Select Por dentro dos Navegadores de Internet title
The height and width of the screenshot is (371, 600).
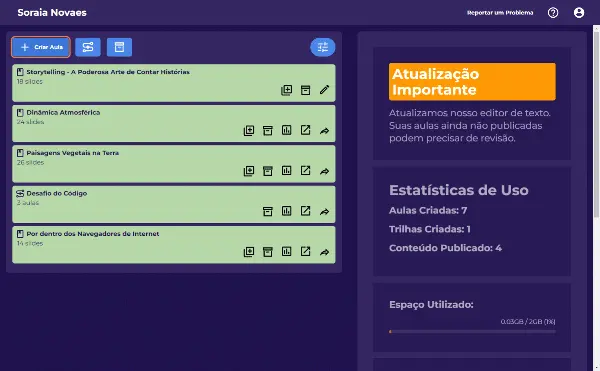tap(93, 234)
